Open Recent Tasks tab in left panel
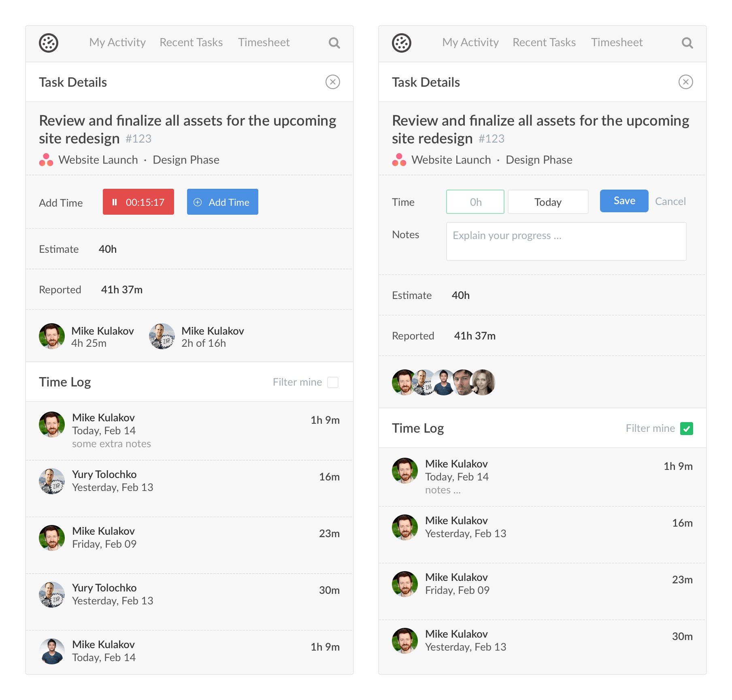The image size is (732, 700). click(191, 43)
